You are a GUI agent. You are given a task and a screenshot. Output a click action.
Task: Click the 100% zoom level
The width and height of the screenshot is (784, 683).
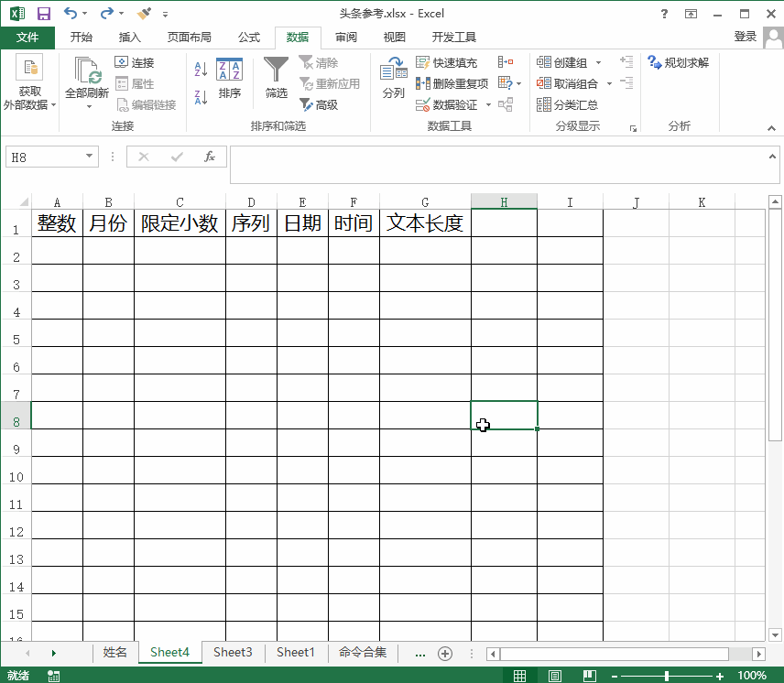[752, 676]
